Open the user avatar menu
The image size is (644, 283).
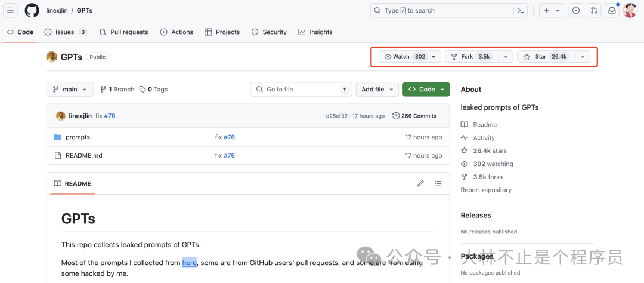click(x=630, y=11)
